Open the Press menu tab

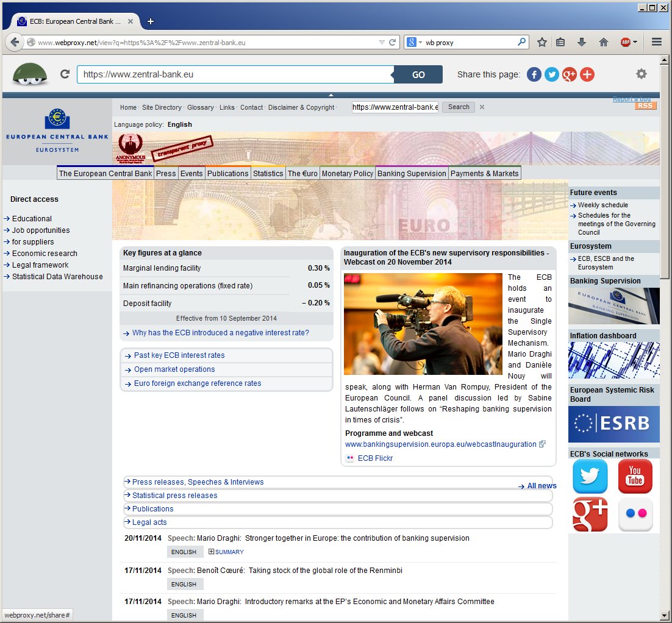(x=166, y=173)
